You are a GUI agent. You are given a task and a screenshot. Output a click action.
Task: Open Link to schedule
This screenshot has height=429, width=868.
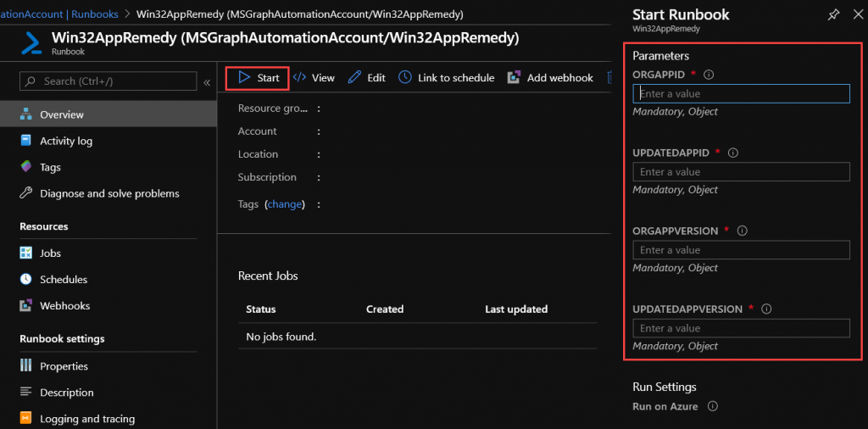point(446,78)
